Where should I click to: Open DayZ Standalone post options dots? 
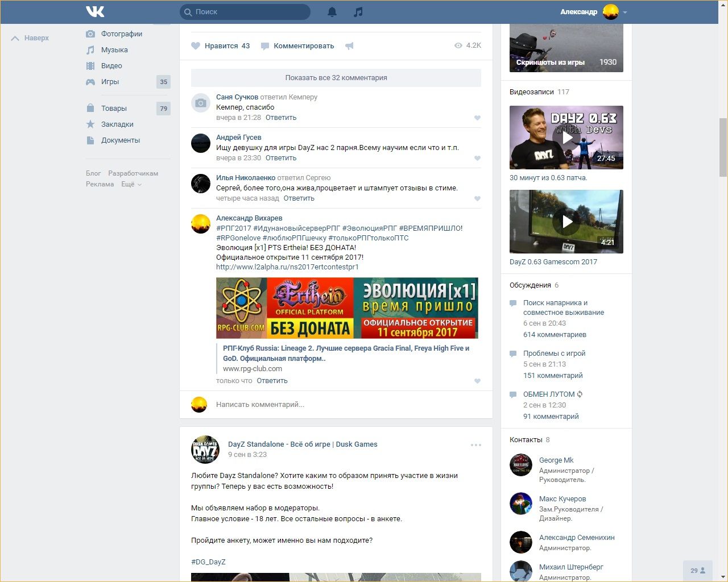(x=476, y=445)
